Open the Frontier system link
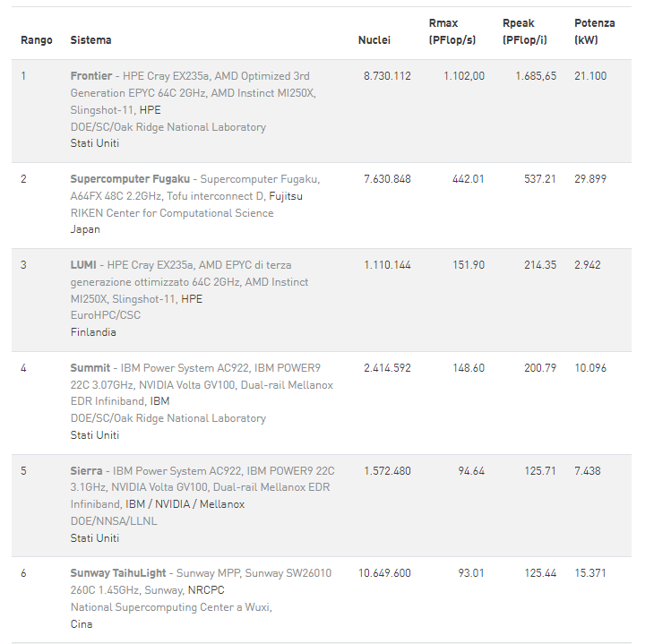Screen dimensions: 654x644 (91, 76)
